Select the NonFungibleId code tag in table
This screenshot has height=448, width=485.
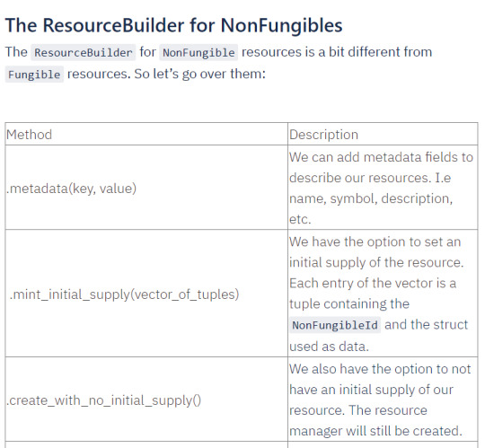(x=335, y=325)
